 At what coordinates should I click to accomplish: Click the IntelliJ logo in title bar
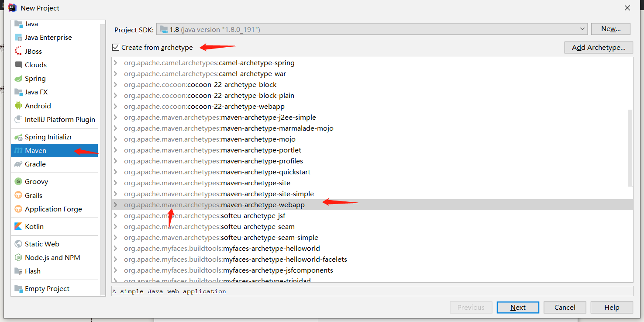12,8
